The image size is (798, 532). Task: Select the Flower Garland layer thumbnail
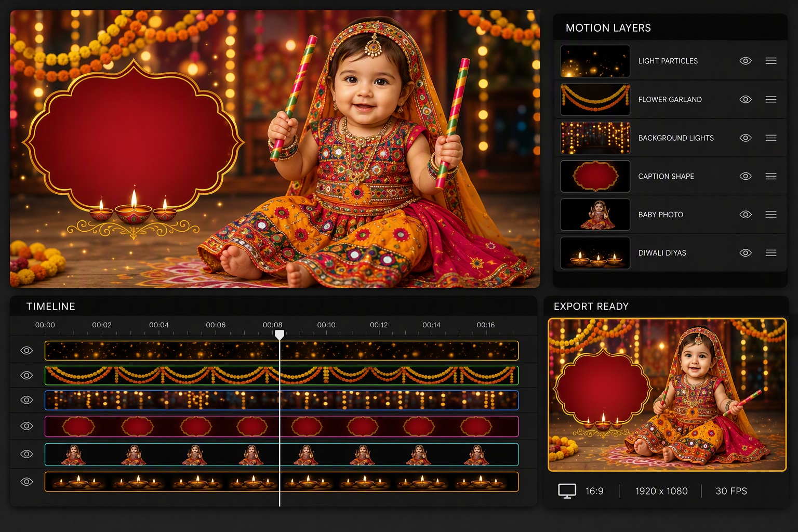tap(595, 99)
